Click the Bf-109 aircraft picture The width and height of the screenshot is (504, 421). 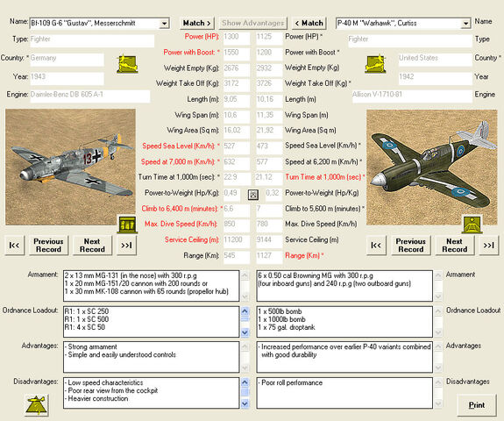[70, 167]
